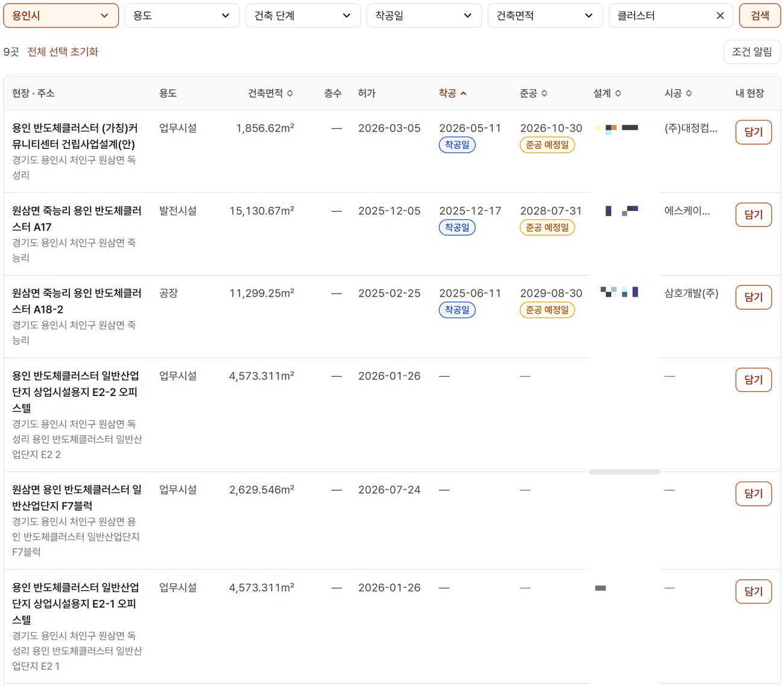
Task: Click 착공일 badge under 2025-06-11
Action: 457,310
